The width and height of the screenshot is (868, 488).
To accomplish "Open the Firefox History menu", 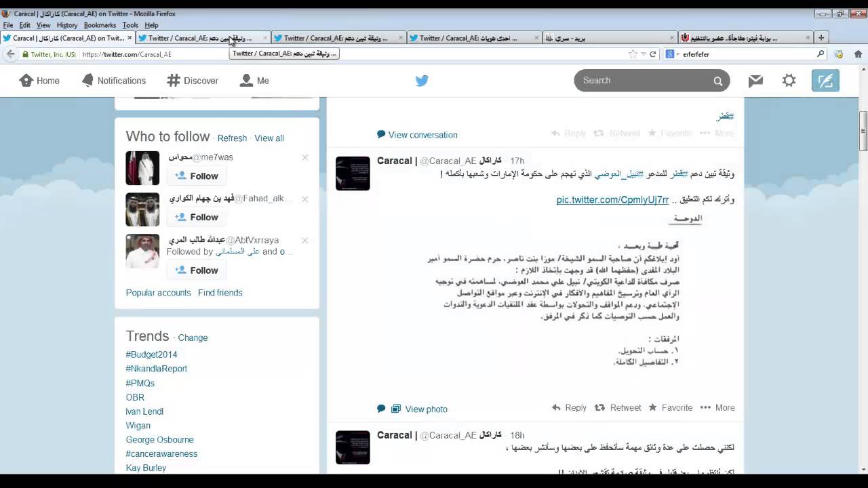I will click(x=67, y=25).
